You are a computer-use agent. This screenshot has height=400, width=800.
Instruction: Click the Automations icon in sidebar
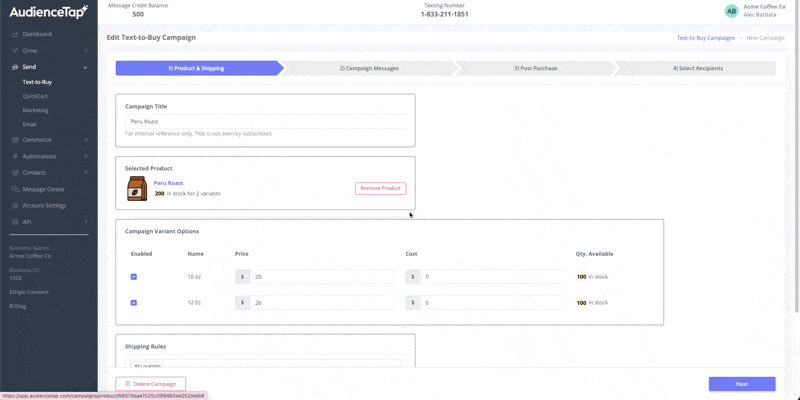(14, 156)
